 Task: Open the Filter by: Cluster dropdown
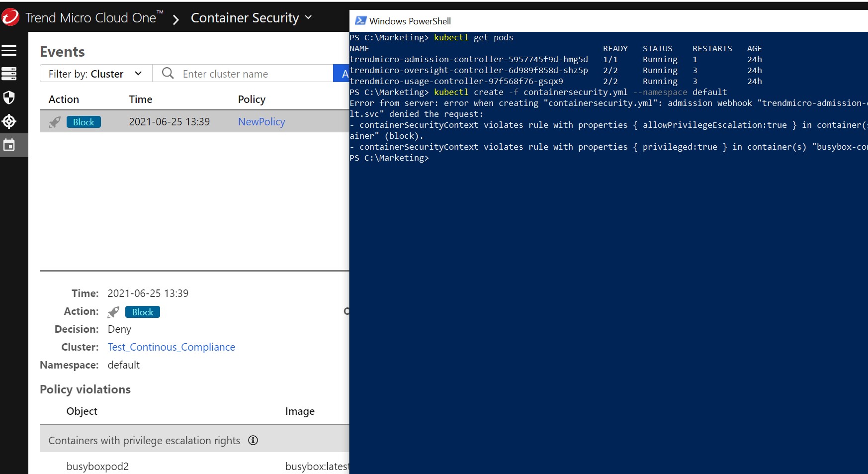96,74
